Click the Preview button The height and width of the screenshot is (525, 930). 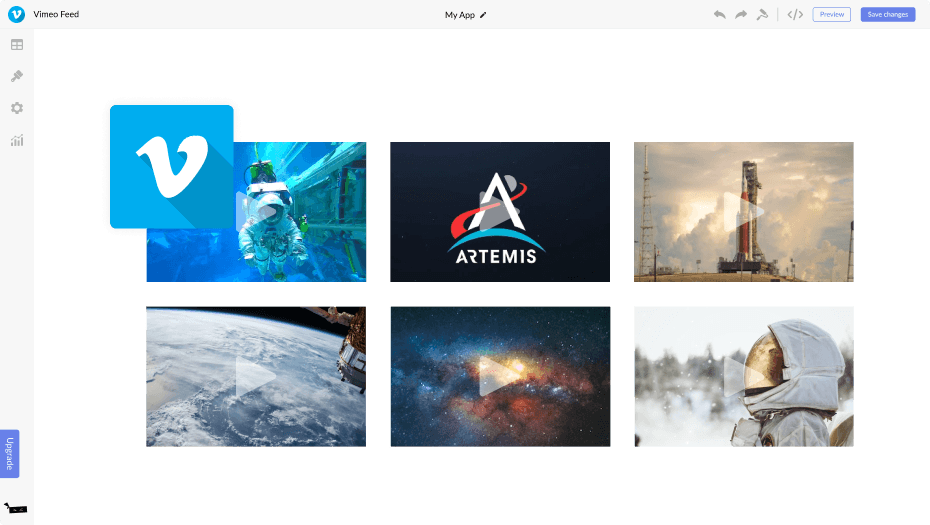point(832,14)
